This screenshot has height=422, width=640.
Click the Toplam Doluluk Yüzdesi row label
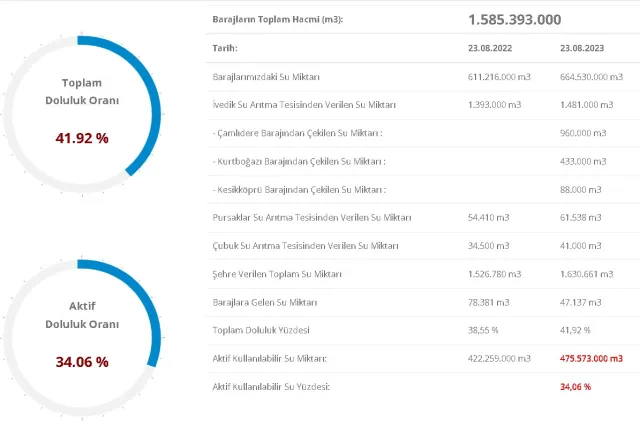point(262,329)
